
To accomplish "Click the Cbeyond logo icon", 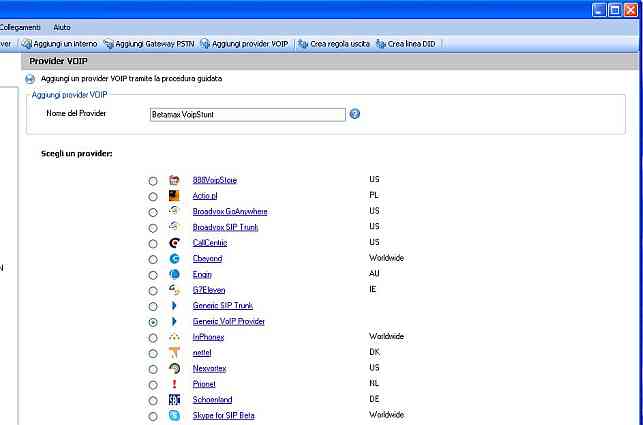I will (174, 258).
